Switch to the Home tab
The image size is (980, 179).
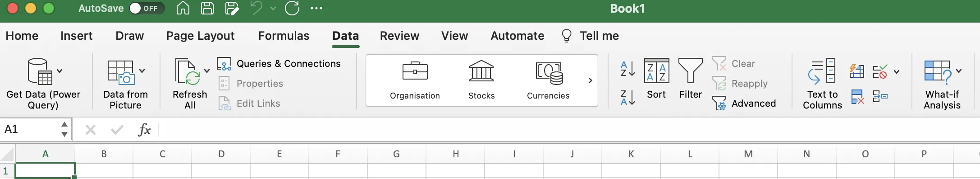(22, 36)
